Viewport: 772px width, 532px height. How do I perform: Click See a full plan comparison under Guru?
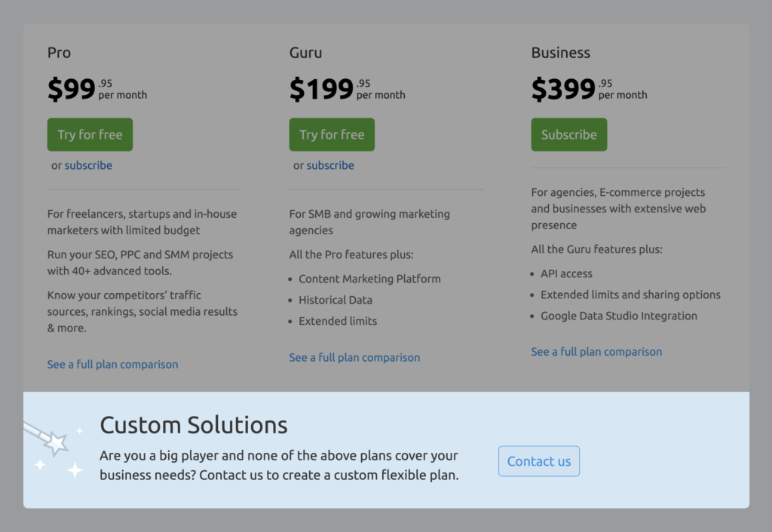tap(354, 357)
